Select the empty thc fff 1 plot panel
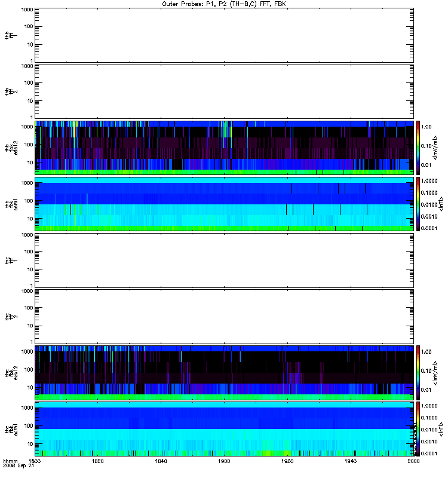This screenshot has height=478, width=448. click(224, 261)
